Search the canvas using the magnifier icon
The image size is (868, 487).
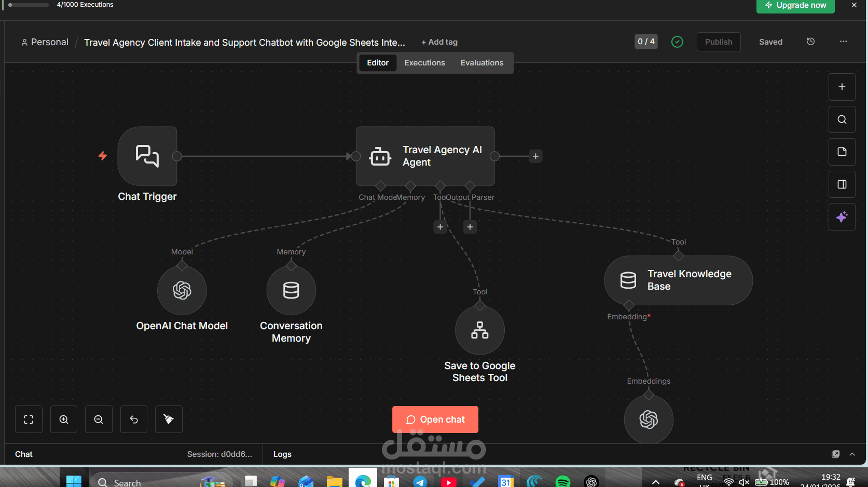point(842,119)
